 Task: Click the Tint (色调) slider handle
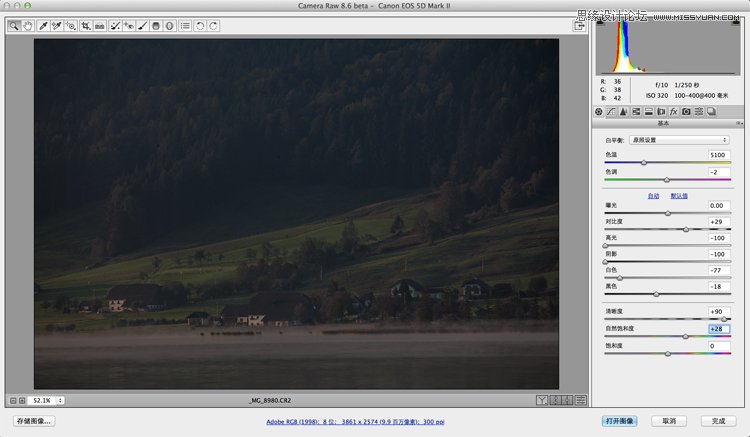click(667, 180)
